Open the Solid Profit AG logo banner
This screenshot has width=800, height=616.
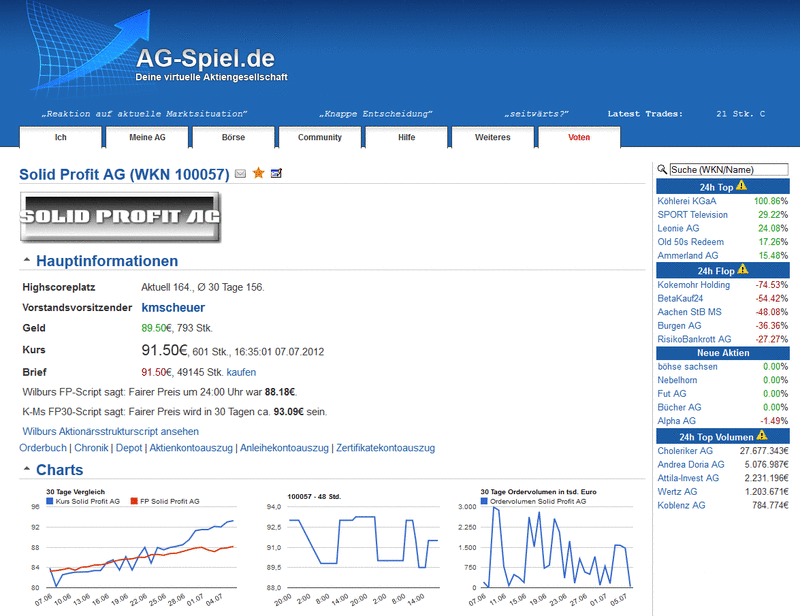120,215
